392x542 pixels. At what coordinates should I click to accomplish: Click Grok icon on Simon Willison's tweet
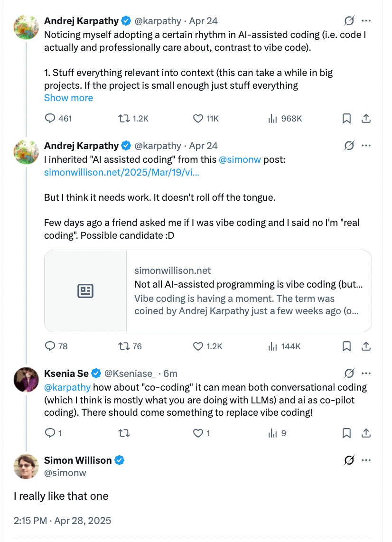349,460
